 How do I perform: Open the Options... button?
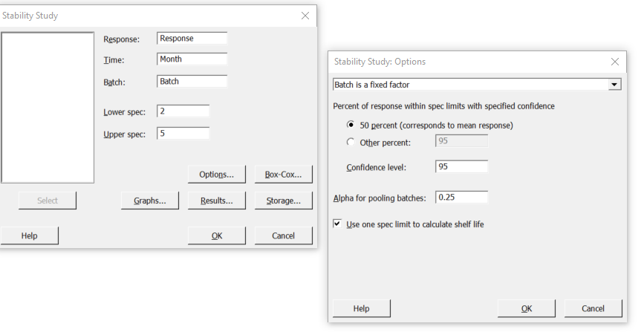(216, 175)
